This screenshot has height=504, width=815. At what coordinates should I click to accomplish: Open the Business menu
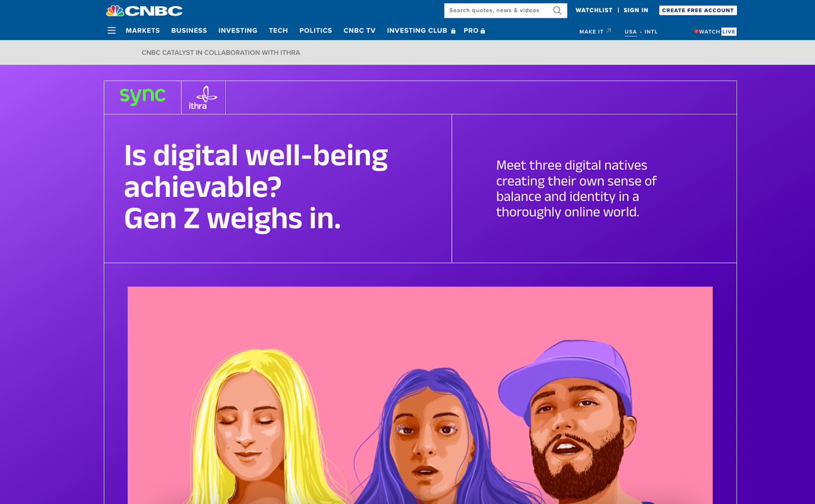pos(189,31)
